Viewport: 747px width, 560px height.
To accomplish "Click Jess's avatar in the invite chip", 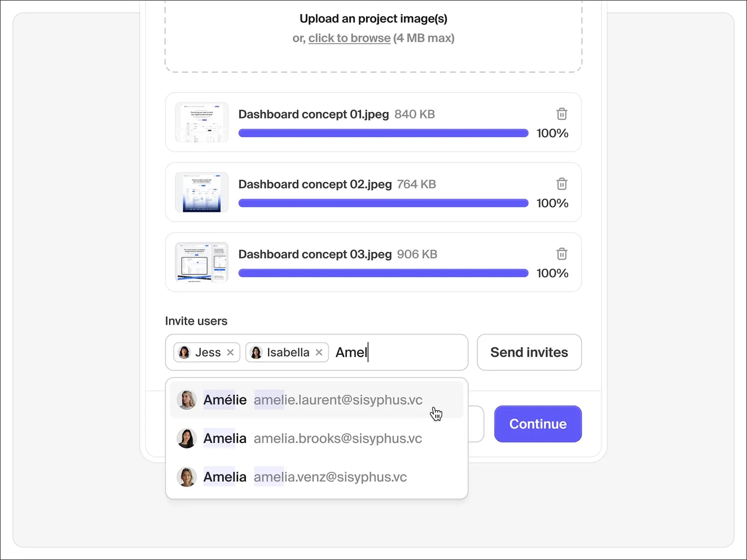I will pos(184,352).
